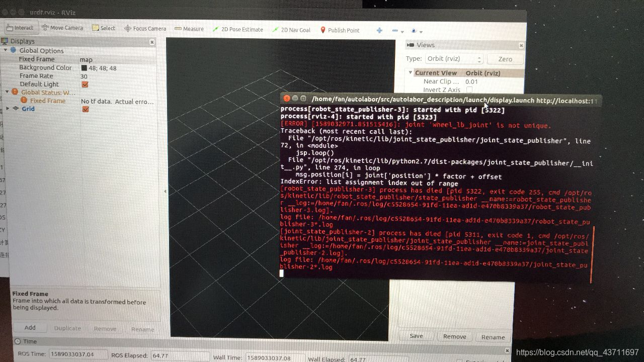Click Rename under Displays panel

click(x=142, y=329)
